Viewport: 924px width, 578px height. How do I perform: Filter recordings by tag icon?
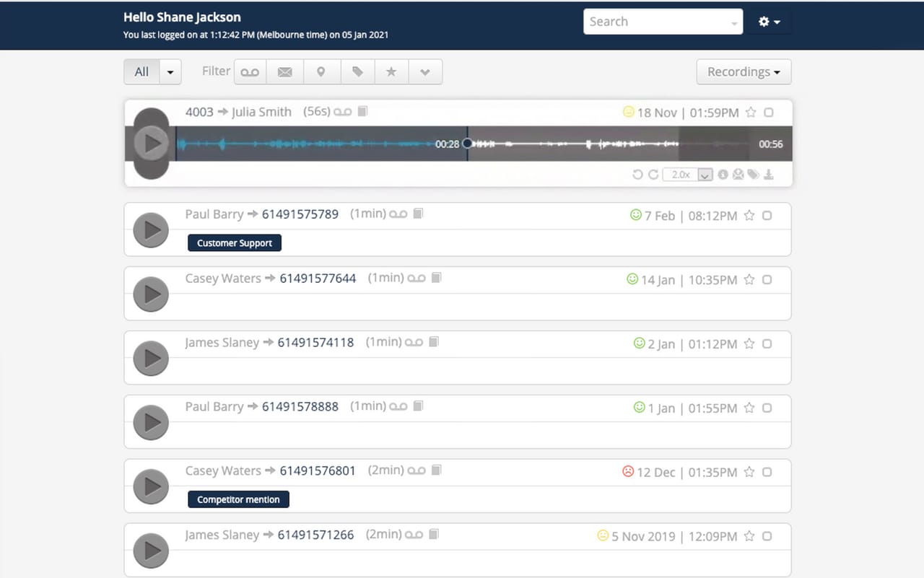point(357,72)
